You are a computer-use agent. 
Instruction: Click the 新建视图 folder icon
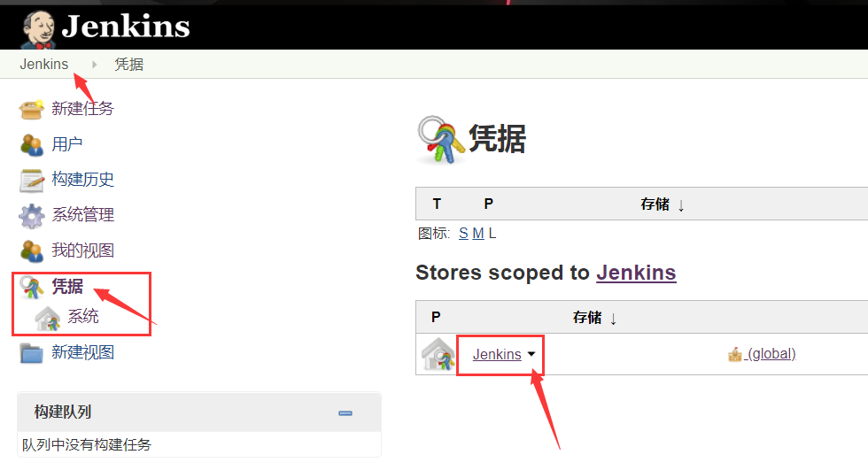pos(32,353)
